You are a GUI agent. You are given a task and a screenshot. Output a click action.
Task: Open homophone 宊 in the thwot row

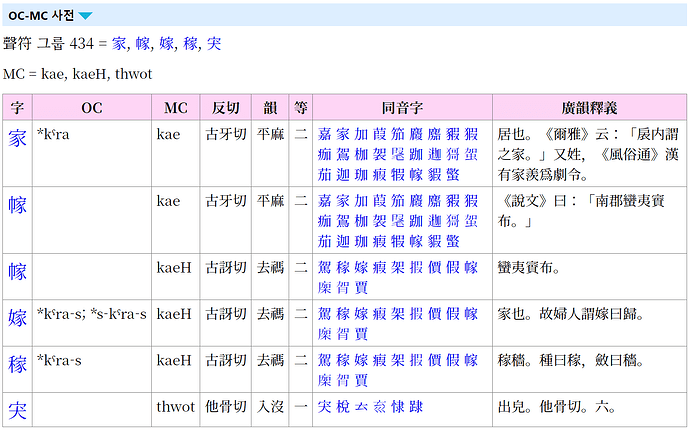(324, 407)
